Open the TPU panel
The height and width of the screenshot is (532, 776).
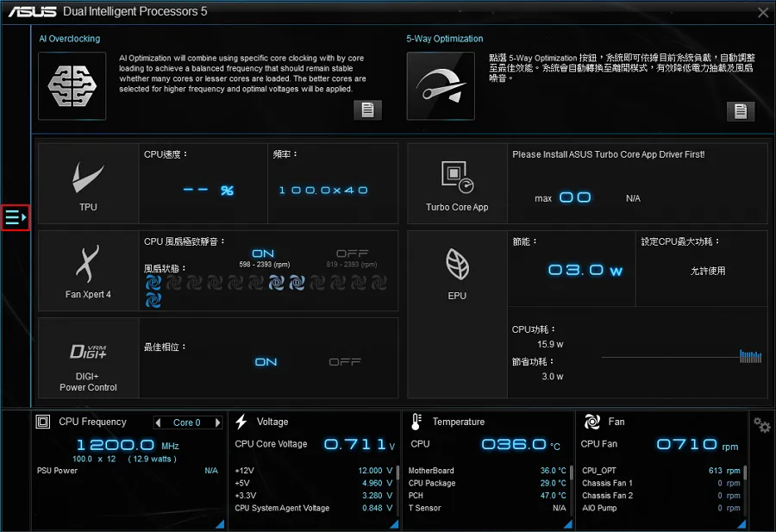tap(88, 184)
